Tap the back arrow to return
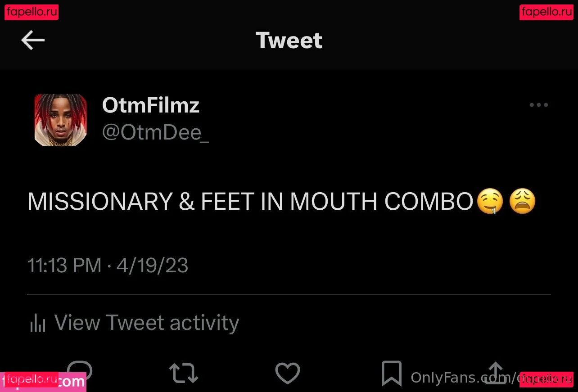Screen dimensions: 578x392 pyautogui.click(x=32, y=40)
